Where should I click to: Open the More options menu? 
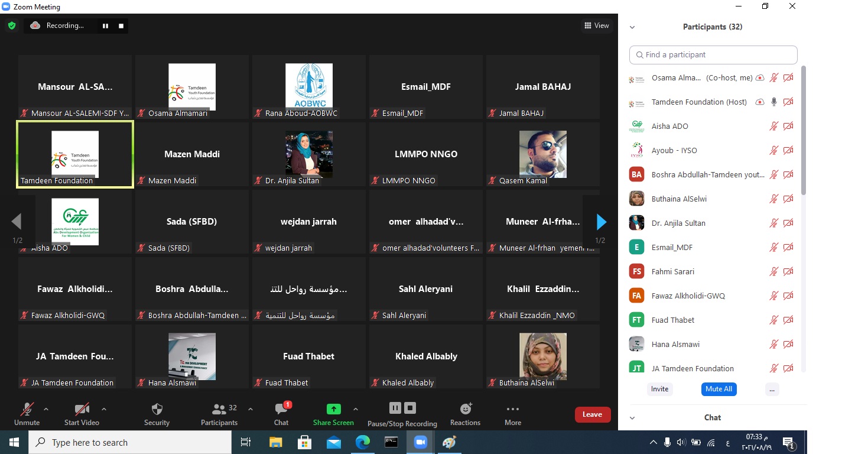pyautogui.click(x=513, y=414)
